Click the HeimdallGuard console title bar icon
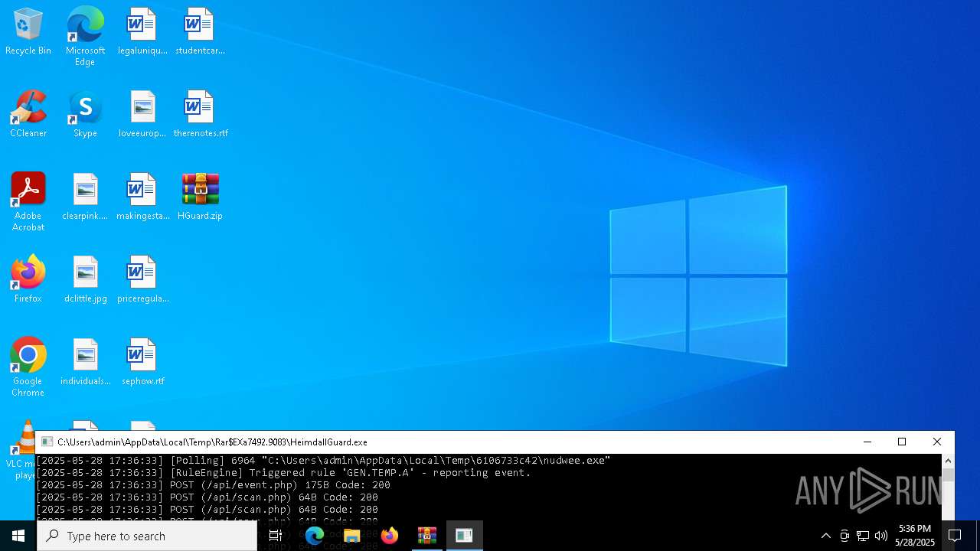The width and height of the screenshot is (980, 551). click(47, 442)
